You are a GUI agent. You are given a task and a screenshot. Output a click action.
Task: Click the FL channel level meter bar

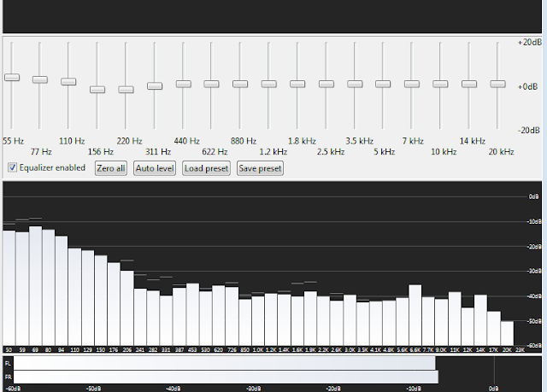(x=224, y=363)
